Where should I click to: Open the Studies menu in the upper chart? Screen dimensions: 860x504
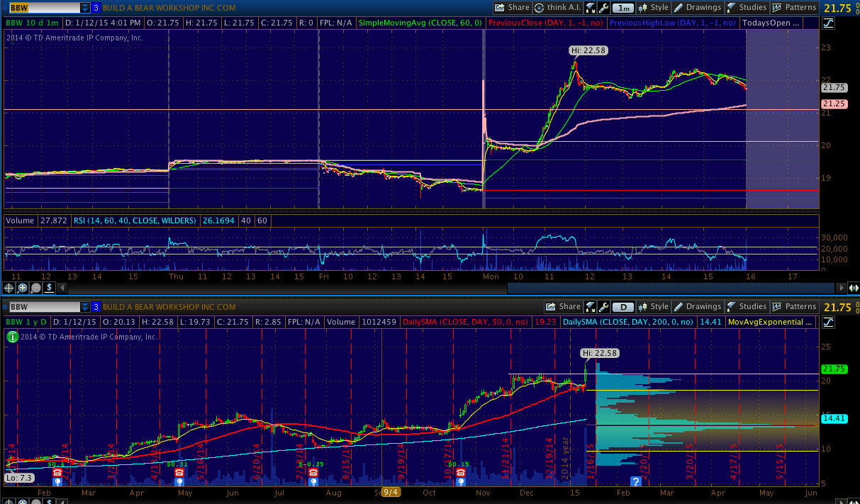747,8
